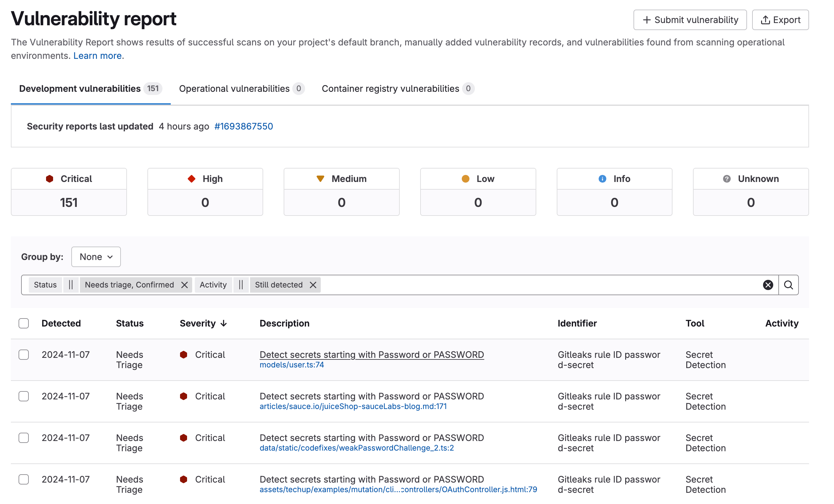Viewport: 834px width, 504px height.
Task: Remove the Still detected filter token
Action: (x=312, y=285)
